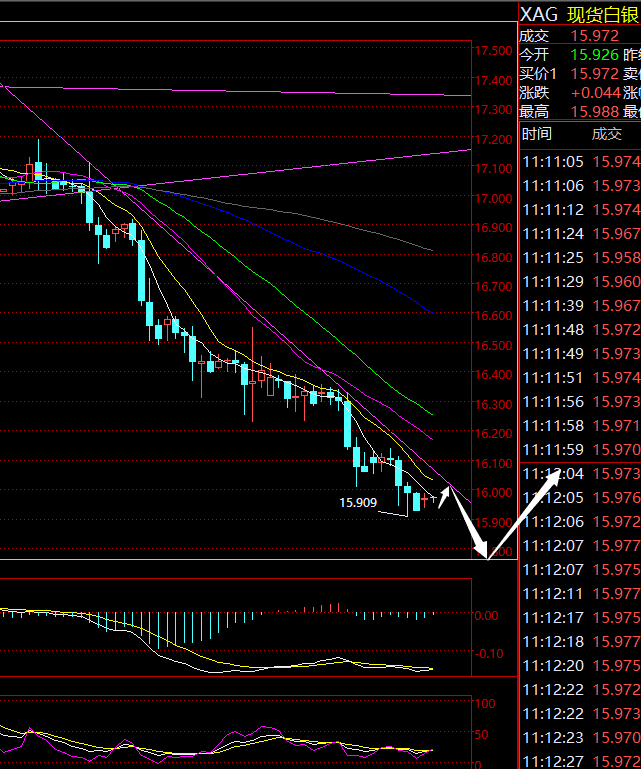Select the 今开 opening price 15.926
Image resolution: width=641 pixels, height=769 pixels.
click(x=594, y=54)
